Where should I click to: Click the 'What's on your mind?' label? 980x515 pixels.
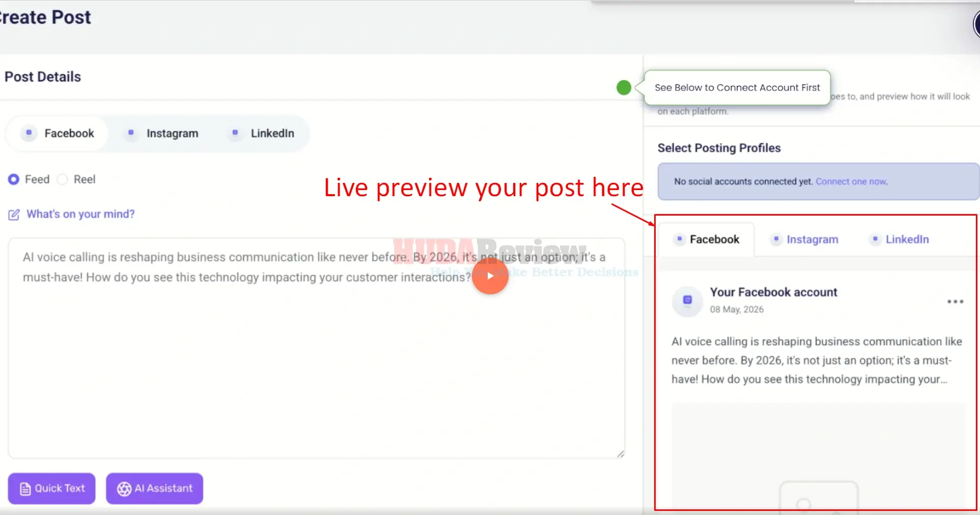tap(81, 214)
